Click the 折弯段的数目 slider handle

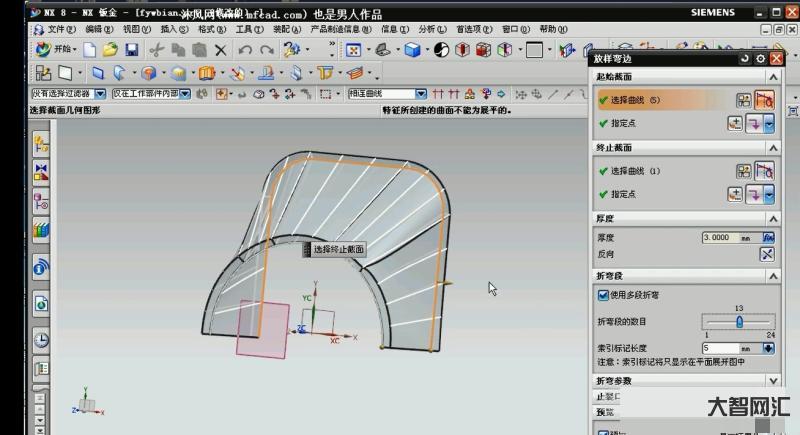tap(739, 321)
